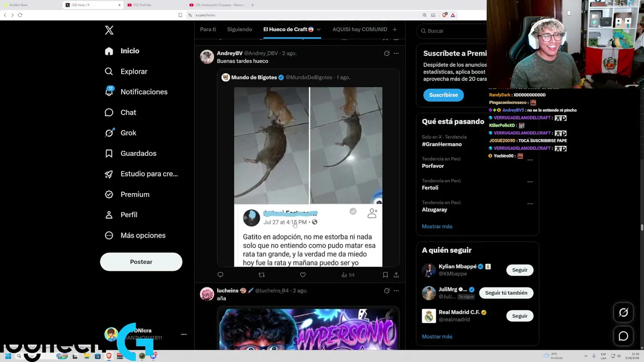Switch to AQUISI hay COMUNID tab
The width and height of the screenshot is (644, 362).
click(360, 29)
